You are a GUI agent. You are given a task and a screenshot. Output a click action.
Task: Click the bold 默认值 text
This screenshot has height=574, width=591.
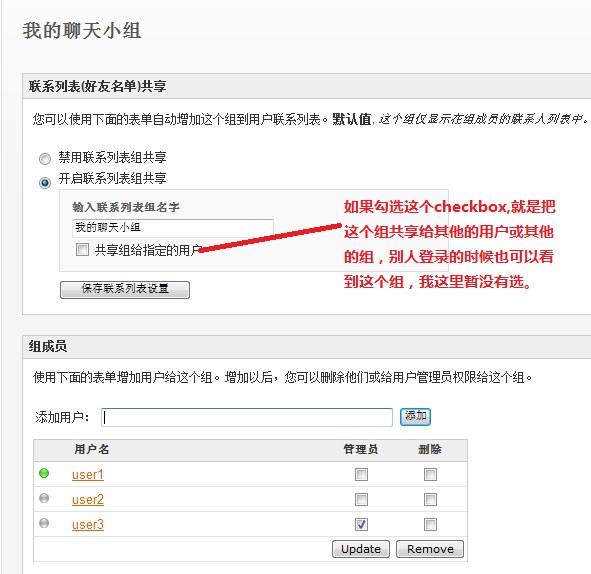coord(351,119)
